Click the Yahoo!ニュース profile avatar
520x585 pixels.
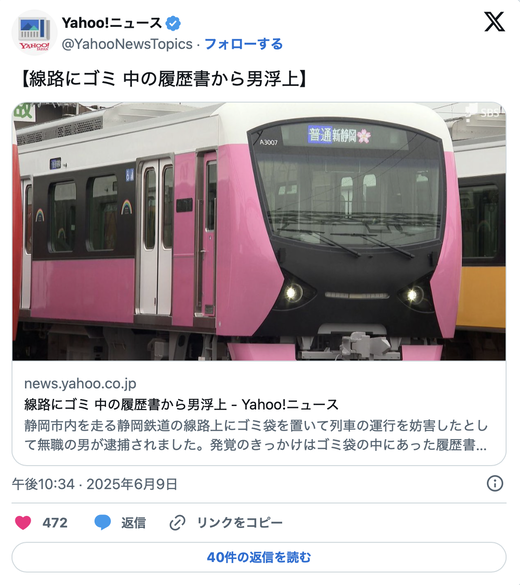pyautogui.click(x=34, y=33)
